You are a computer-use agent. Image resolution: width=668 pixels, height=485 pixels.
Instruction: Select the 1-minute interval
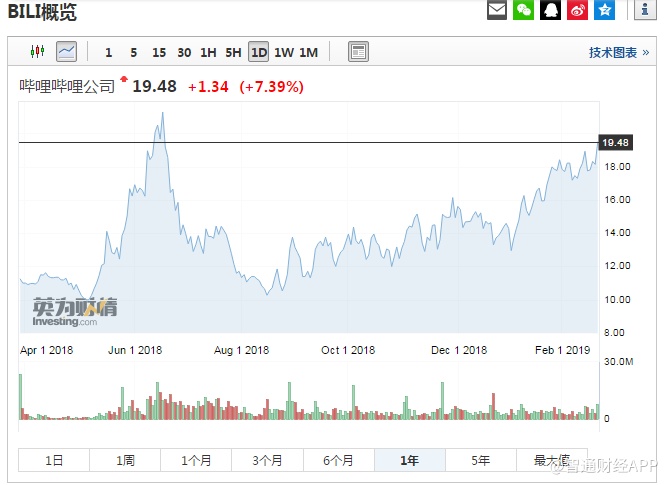[108, 52]
